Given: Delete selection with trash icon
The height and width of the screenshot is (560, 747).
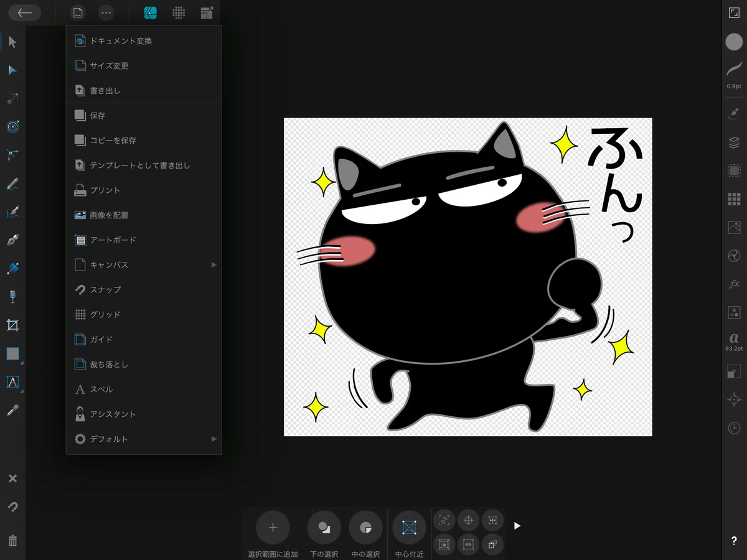Looking at the screenshot, I should (x=12, y=541).
